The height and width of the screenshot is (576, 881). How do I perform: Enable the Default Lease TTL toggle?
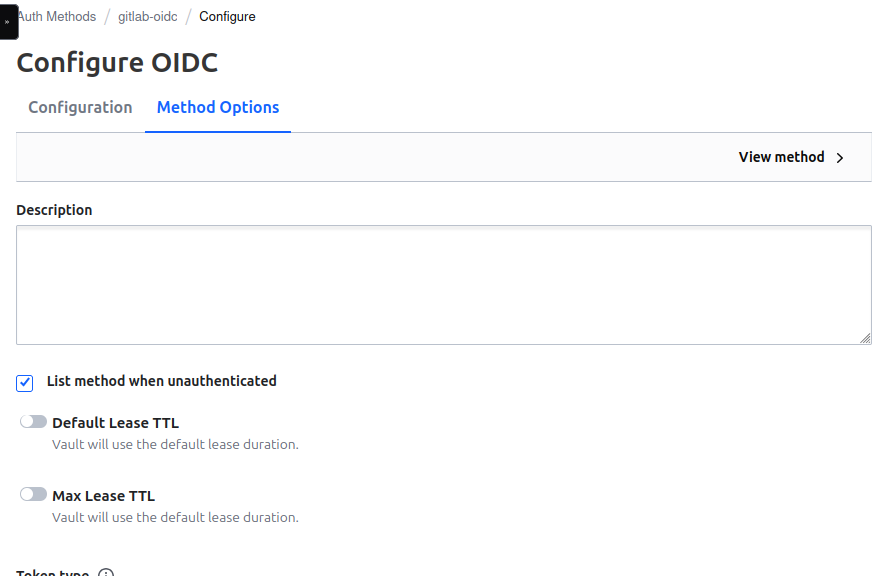pos(34,422)
